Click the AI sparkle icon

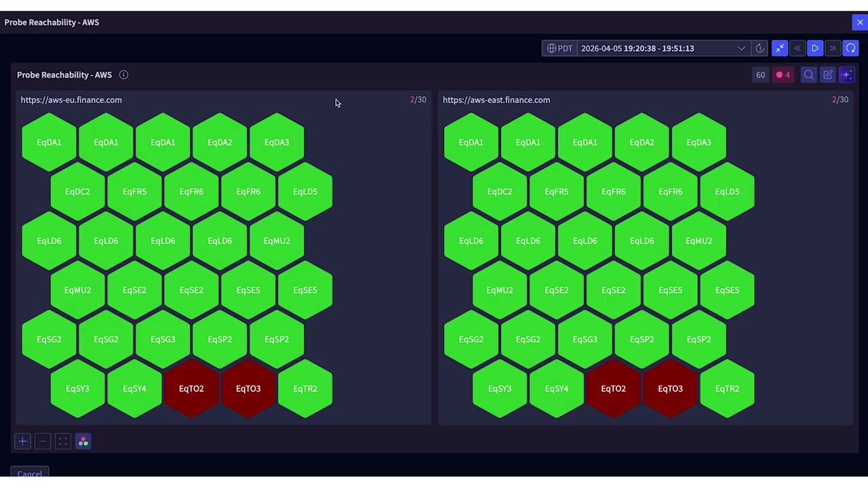(847, 75)
